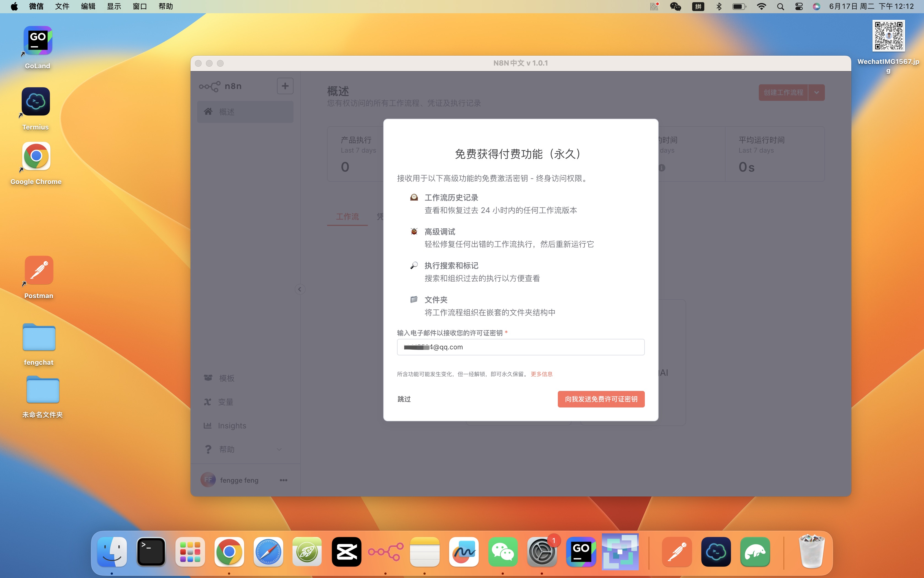Click the WeChat status icon in menu bar
The image size is (924, 578).
point(675,7)
